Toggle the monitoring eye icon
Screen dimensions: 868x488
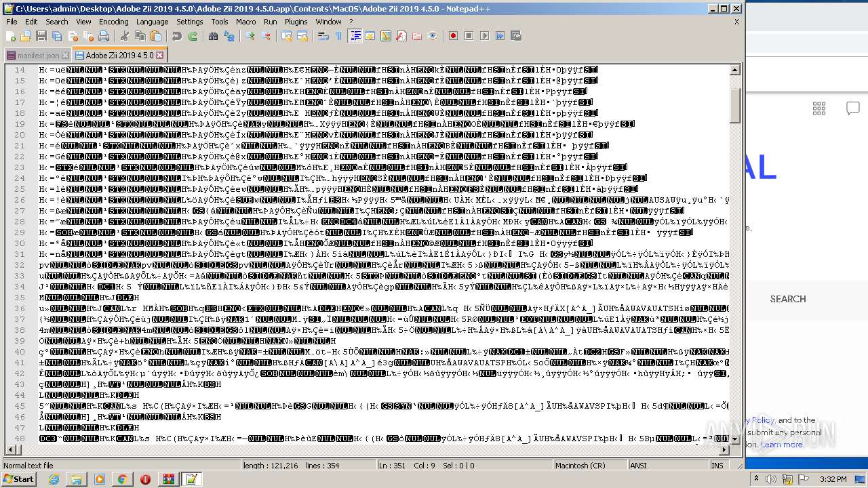tap(433, 36)
